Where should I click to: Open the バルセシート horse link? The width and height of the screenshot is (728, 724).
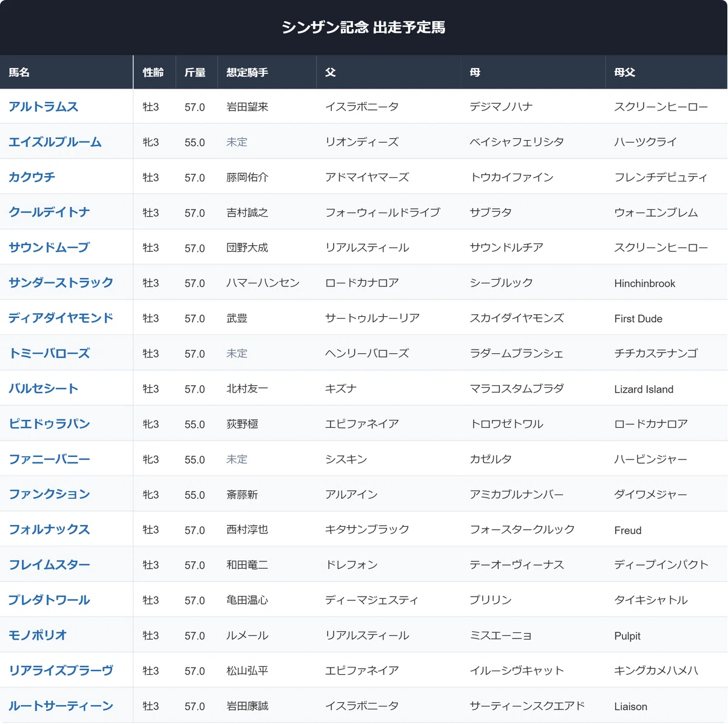[44, 388]
